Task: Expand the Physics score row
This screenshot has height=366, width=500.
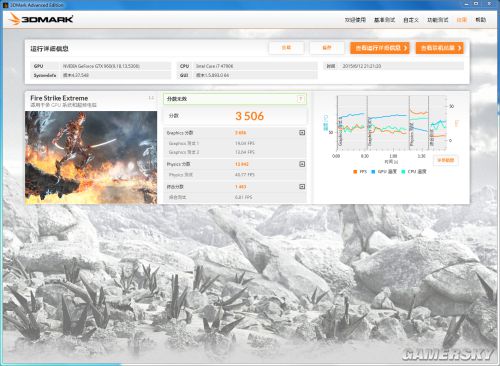Action: click(302, 164)
